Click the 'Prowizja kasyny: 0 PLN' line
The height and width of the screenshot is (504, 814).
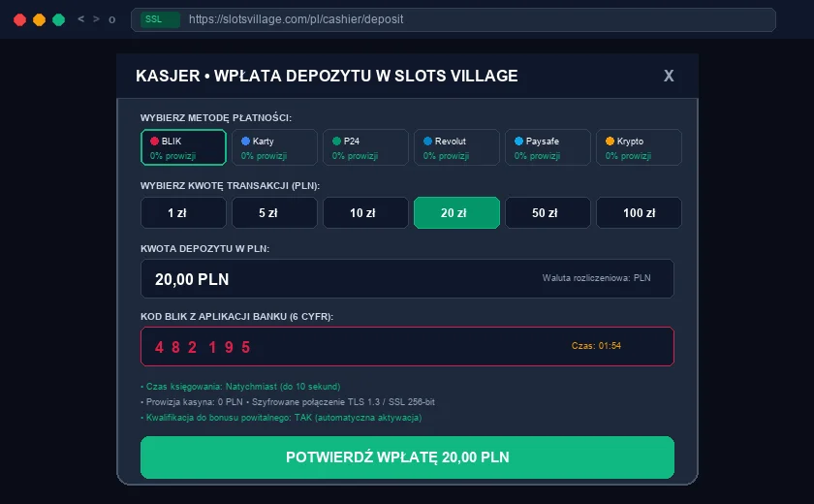pos(288,402)
